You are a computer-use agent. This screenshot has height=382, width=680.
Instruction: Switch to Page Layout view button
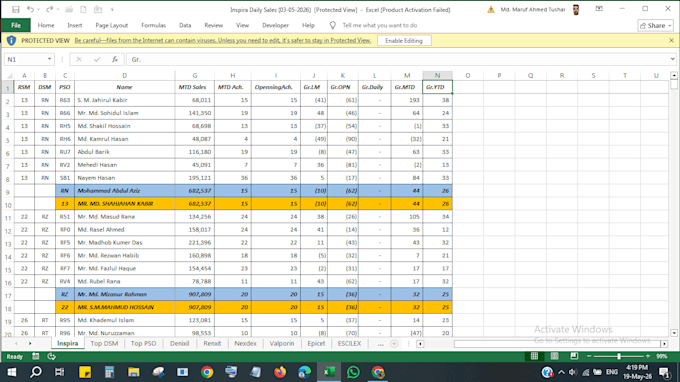coord(554,356)
